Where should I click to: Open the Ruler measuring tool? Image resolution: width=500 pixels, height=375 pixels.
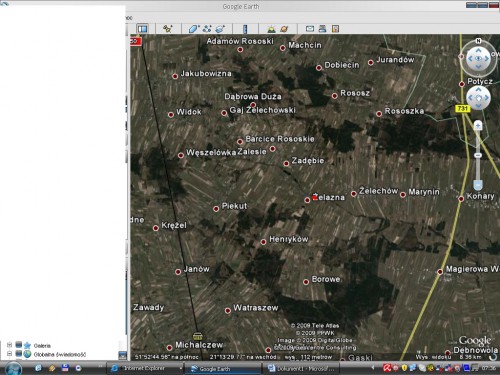pos(245,29)
